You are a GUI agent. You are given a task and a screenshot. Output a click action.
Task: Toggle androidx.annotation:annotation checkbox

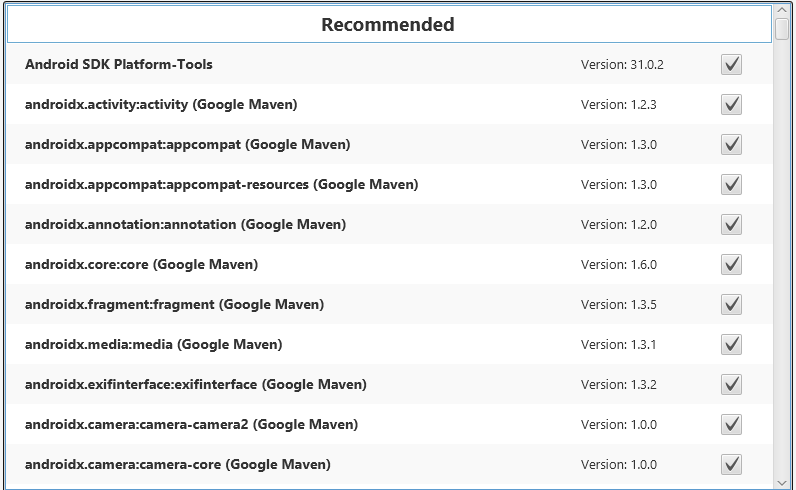[x=731, y=225]
